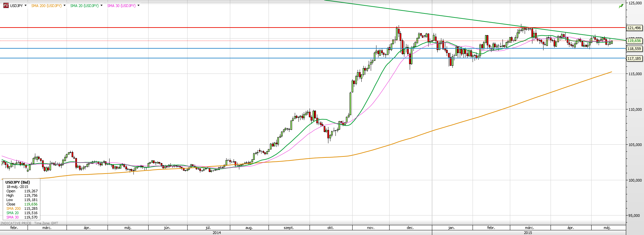Click the High value 119,756
The height and width of the screenshot is (235, 644).
click(31, 195)
